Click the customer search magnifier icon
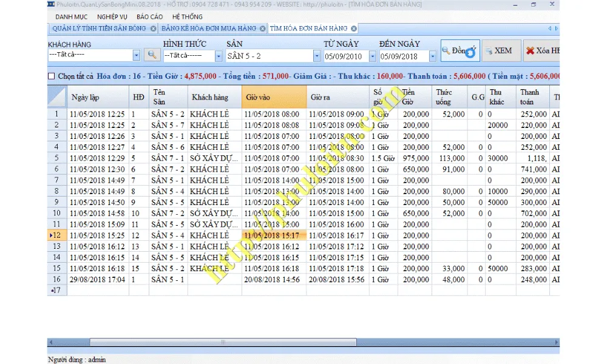Viewport: 607px width, 364px height. (152, 55)
